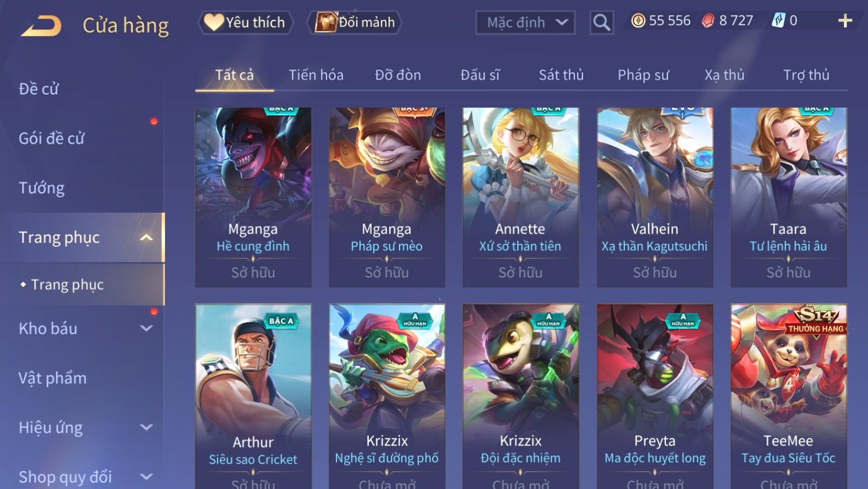This screenshot has height=489, width=868.
Task: Switch to the Tiến hóa tab
Action: click(x=316, y=75)
